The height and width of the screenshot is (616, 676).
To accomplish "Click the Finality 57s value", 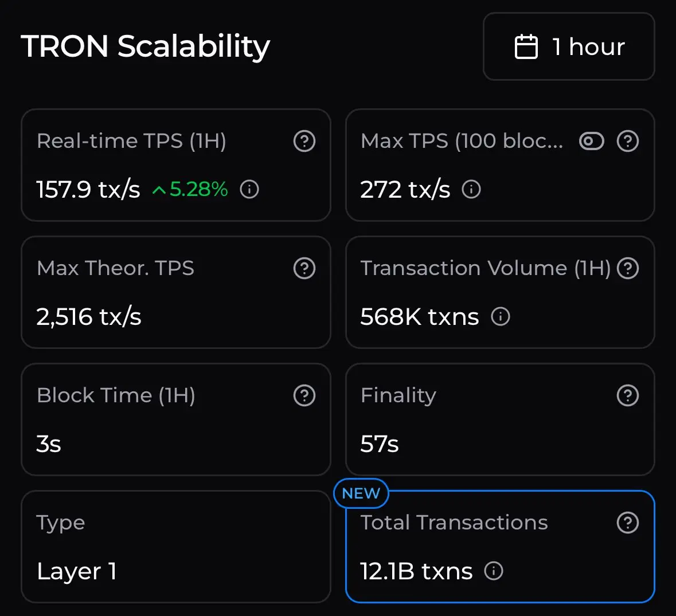I will pyautogui.click(x=380, y=444).
